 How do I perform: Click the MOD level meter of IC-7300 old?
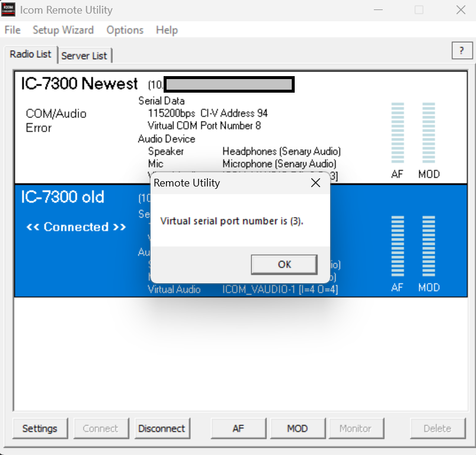pos(429,248)
